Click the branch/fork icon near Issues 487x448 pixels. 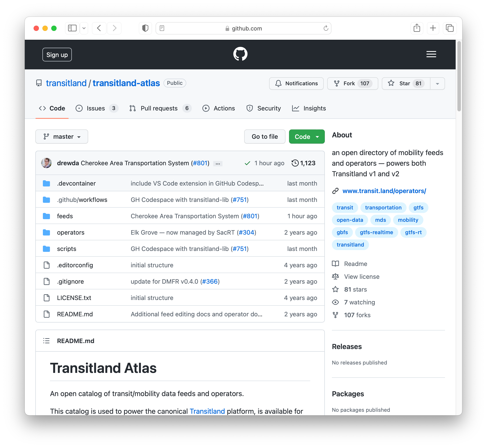coord(133,108)
